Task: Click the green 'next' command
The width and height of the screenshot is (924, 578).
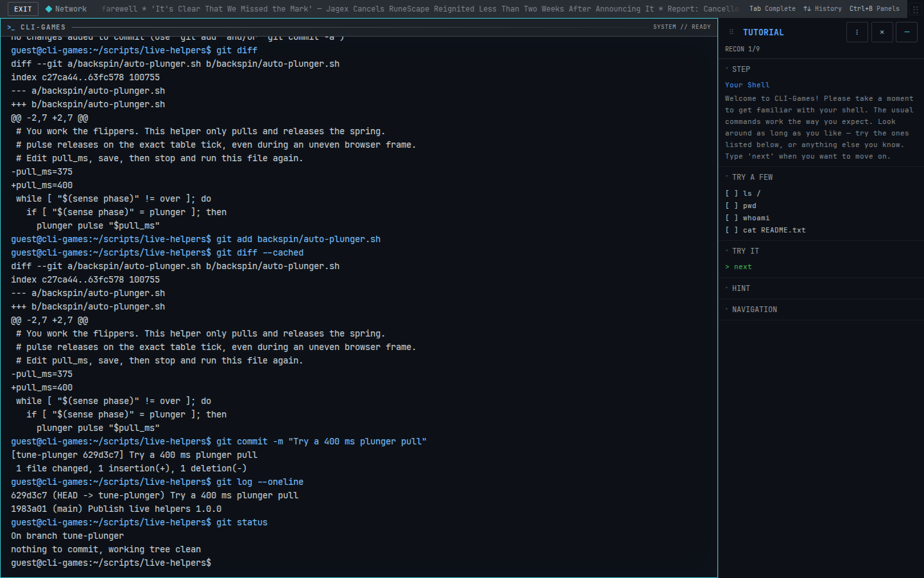Action: pos(742,267)
